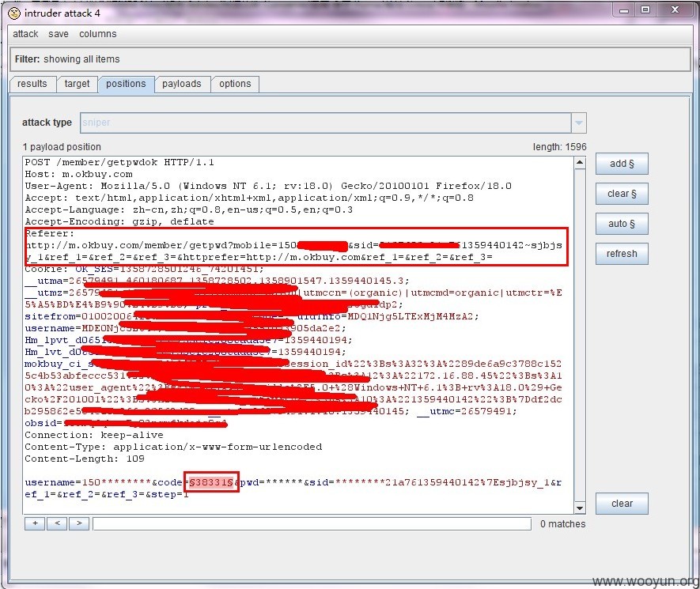The image size is (700, 589).
Task: Switch to the target tab
Action: click(x=77, y=84)
